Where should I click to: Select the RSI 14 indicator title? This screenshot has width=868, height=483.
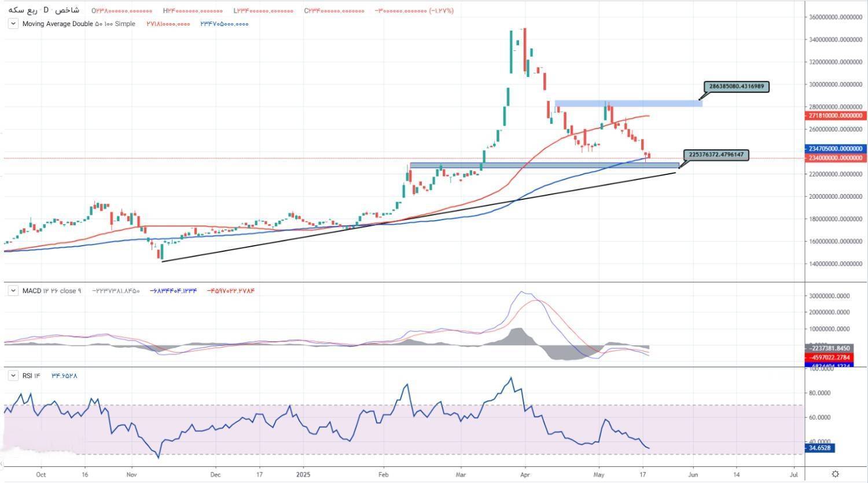coord(31,376)
